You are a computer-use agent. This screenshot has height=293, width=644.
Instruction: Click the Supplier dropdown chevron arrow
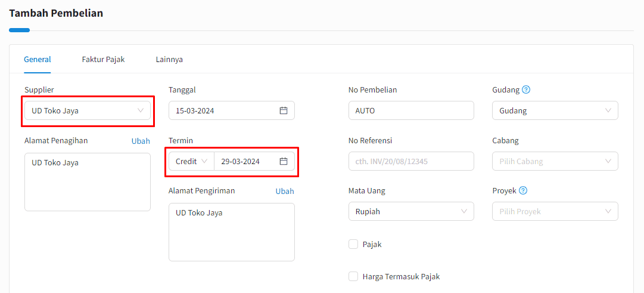(x=141, y=111)
